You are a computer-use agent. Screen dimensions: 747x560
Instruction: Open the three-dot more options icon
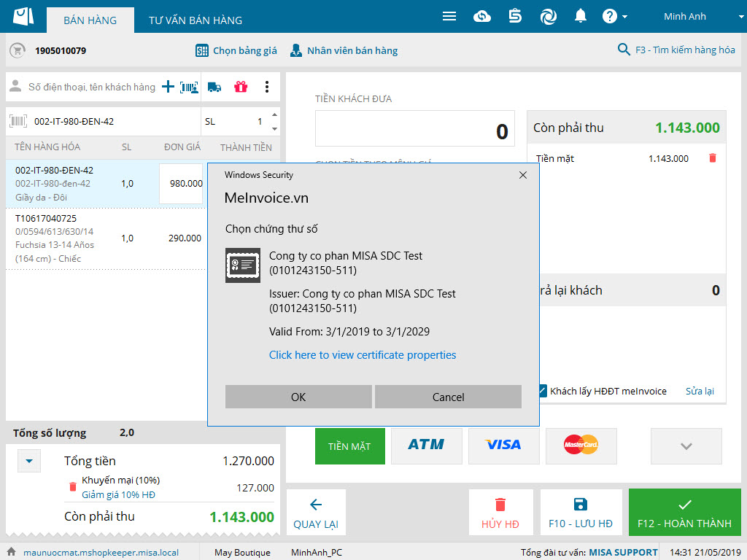click(267, 87)
